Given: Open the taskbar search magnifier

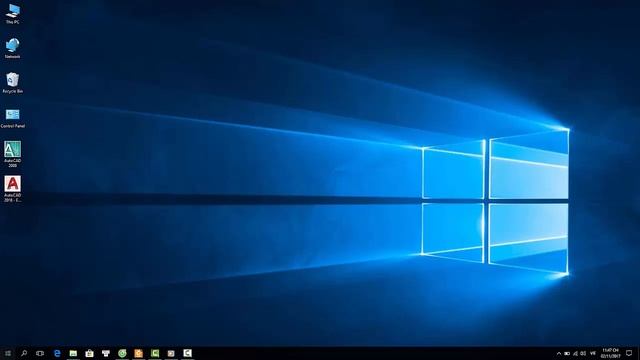Looking at the screenshot, I should pyautogui.click(x=24, y=353).
